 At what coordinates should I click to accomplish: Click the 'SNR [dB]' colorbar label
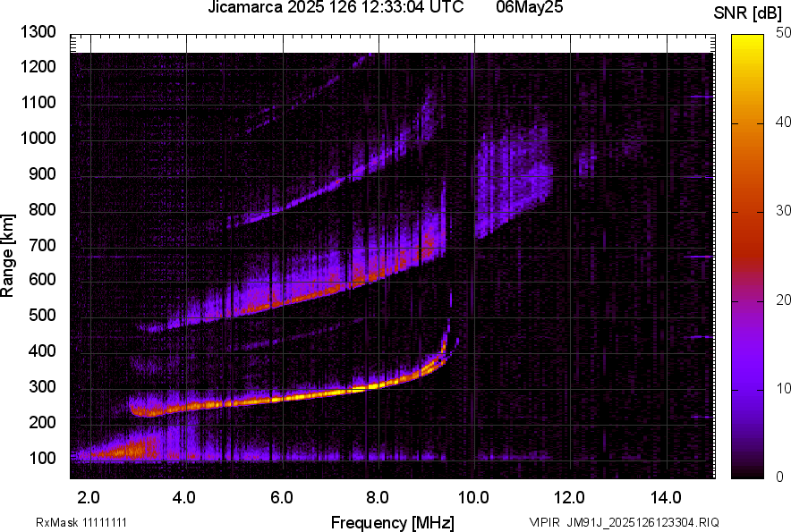[x=747, y=13]
